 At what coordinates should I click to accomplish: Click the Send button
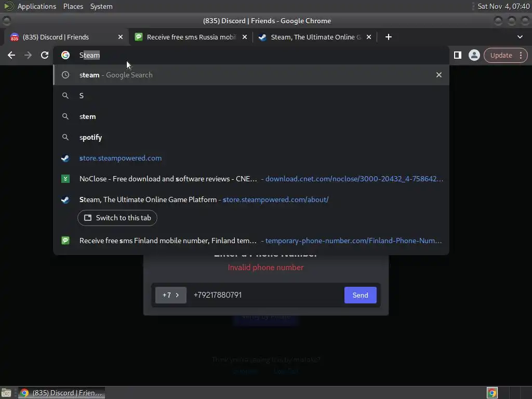click(361, 295)
